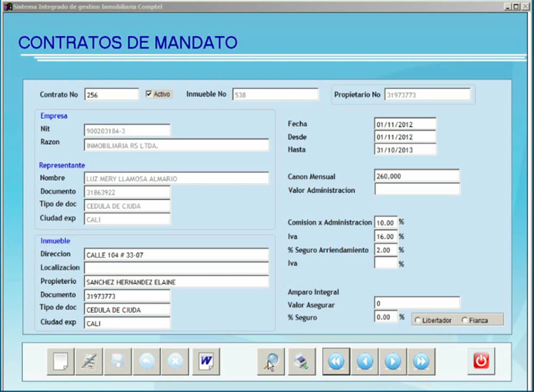Viewport: 534px width, 392px height.
Task: Toggle the Activo checkbox
Action: coord(150,94)
